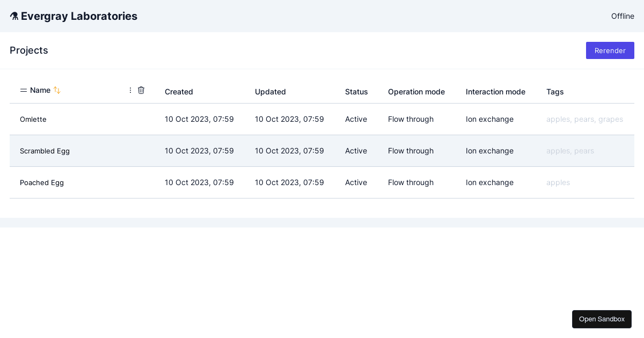Open Sandbox from the bottom corner

click(x=602, y=319)
